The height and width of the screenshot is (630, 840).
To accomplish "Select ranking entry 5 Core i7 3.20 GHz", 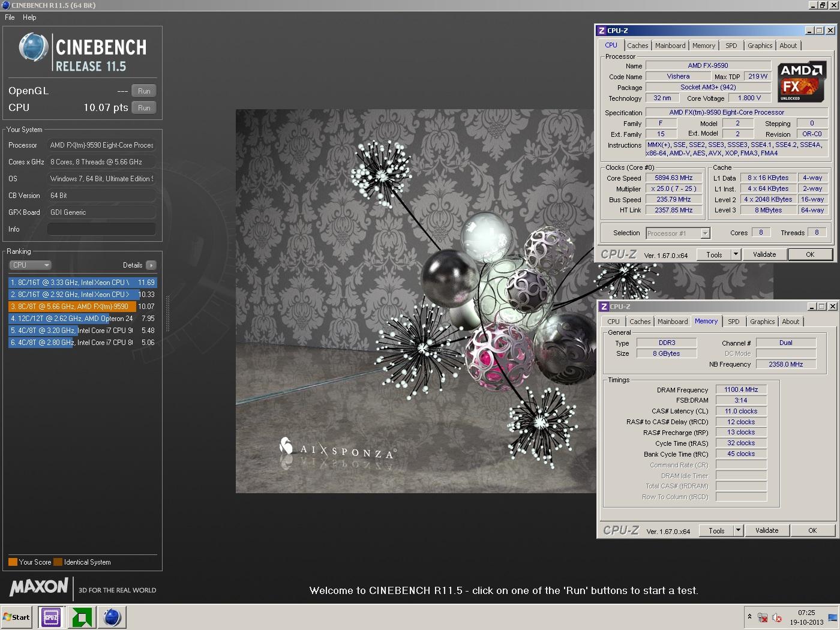I will 83,331.
